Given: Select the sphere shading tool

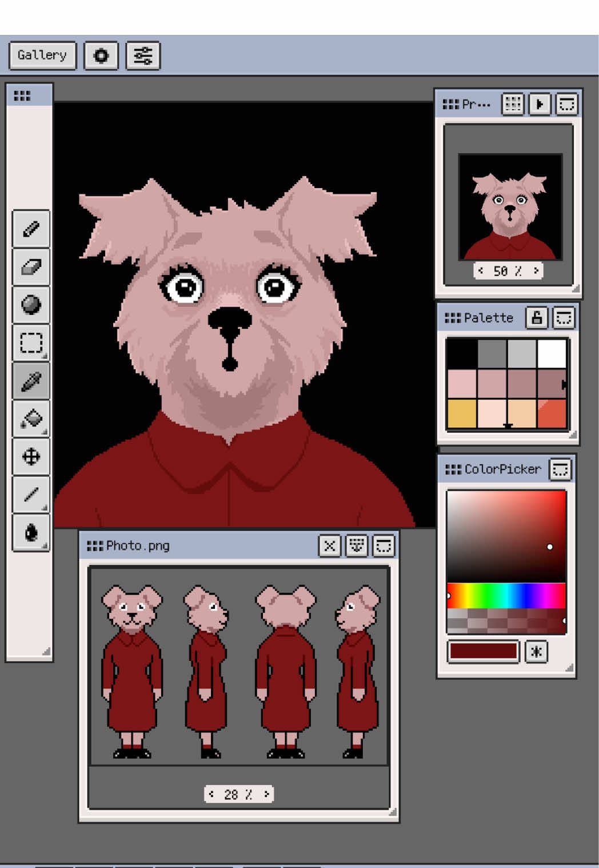Looking at the screenshot, I should click(x=31, y=304).
